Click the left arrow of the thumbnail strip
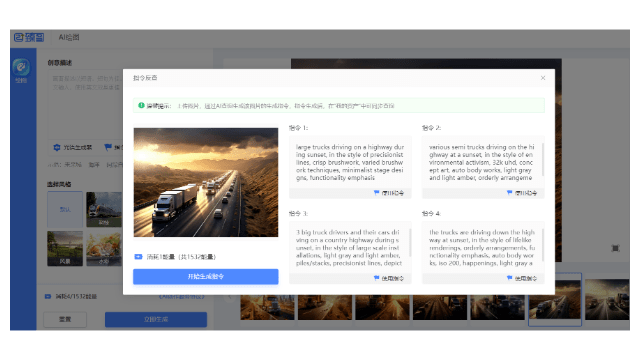This screenshot has height=360, width=640. pos(230,297)
